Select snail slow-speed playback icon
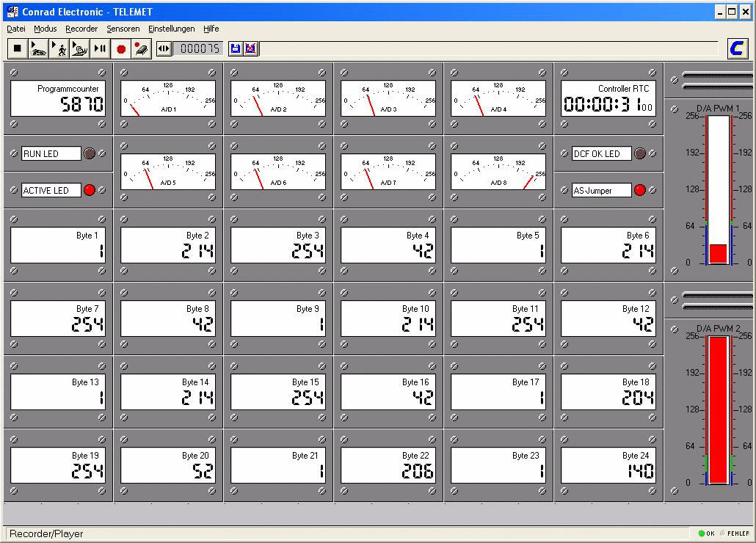 79,48
